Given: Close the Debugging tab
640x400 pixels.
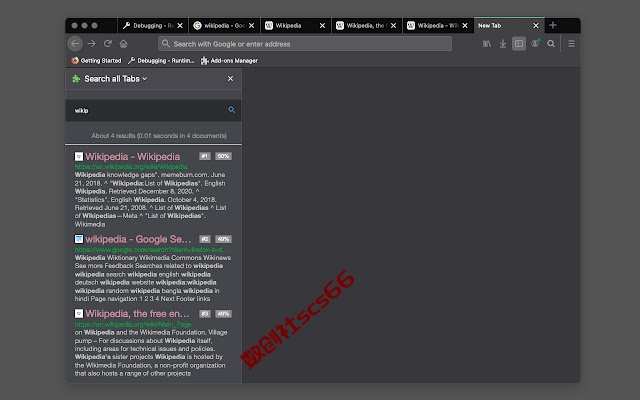Looking at the screenshot, I should [180, 25].
